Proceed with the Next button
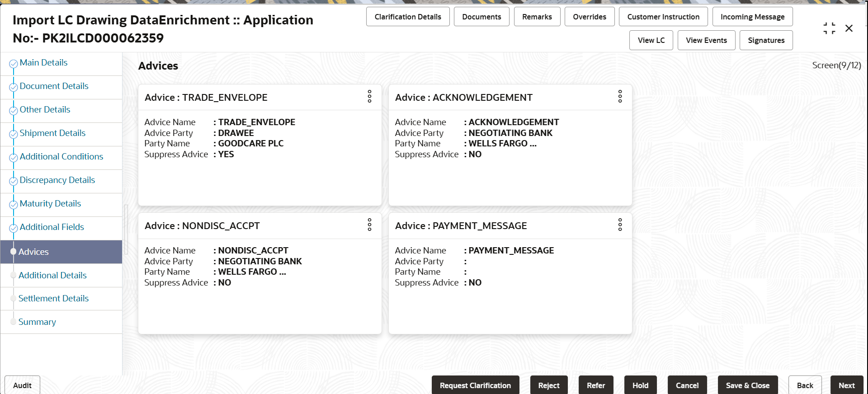This screenshot has height=394, width=868. 846,385
